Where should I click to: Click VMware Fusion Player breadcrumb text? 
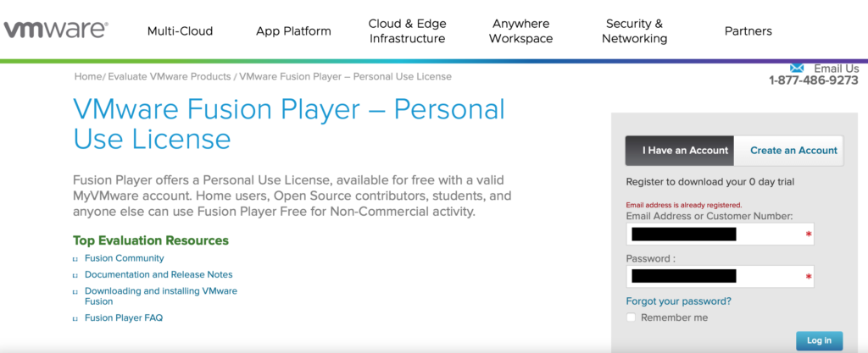[x=345, y=76]
